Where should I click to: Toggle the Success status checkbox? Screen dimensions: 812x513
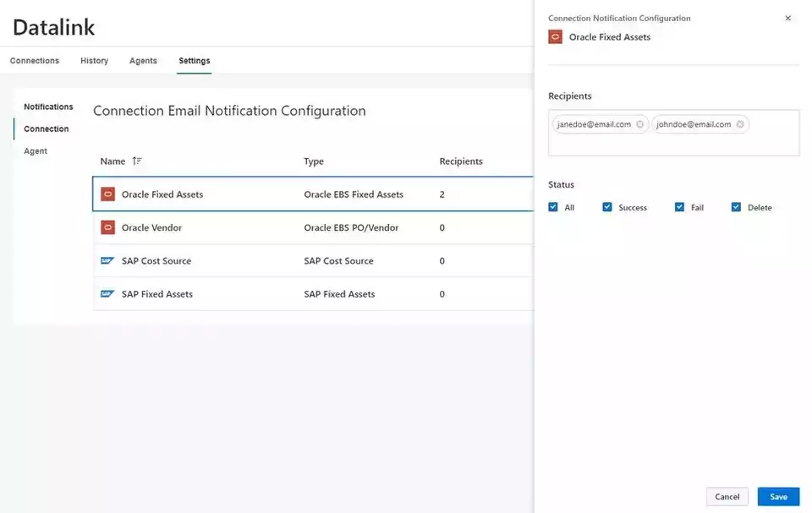point(607,207)
